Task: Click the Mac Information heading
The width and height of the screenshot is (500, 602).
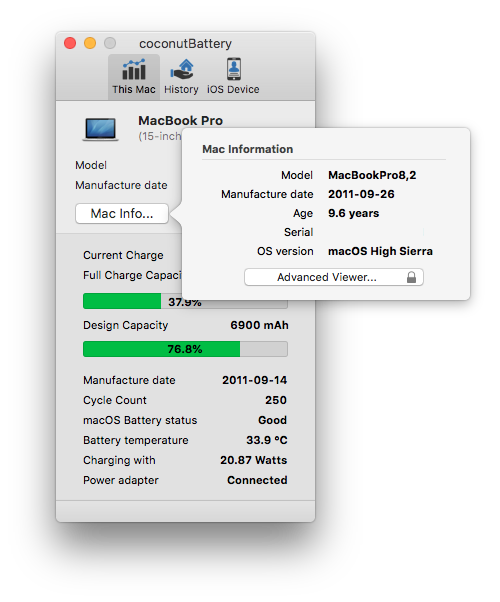Action: coord(248,149)
